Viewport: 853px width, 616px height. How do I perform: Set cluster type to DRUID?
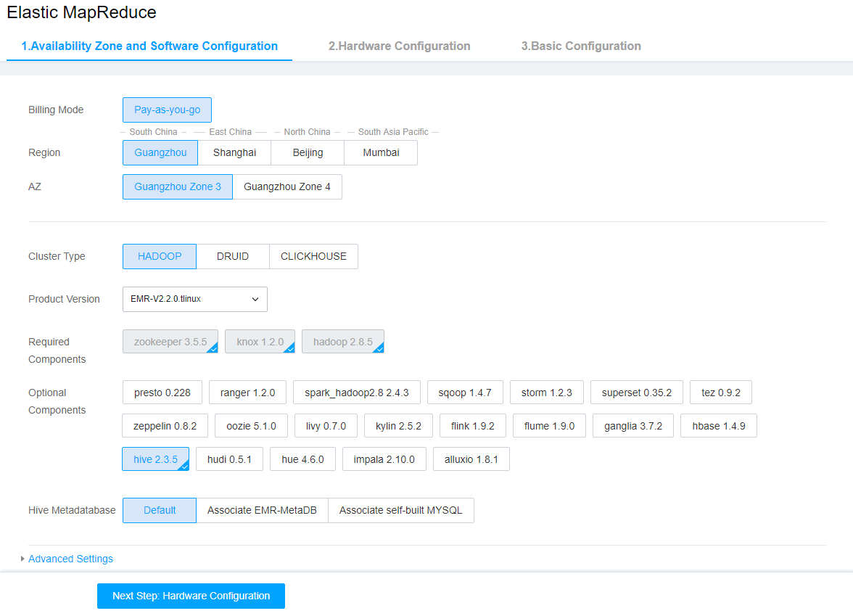tap(233, 256)
